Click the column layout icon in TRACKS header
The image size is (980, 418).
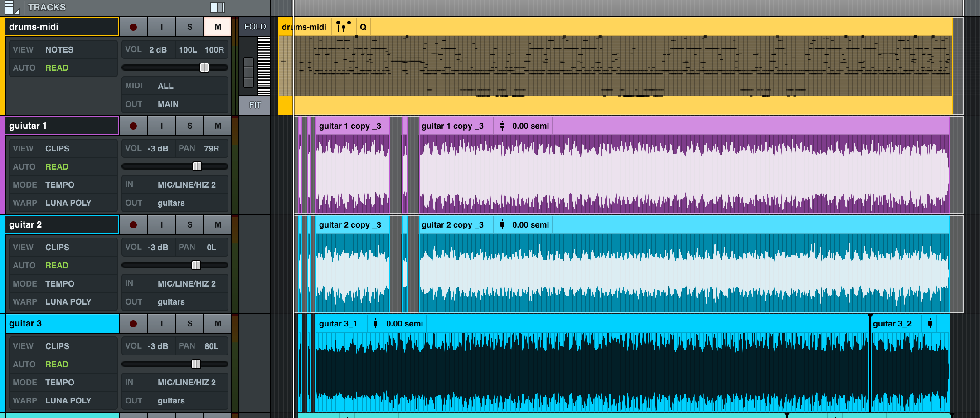point(217,7)
